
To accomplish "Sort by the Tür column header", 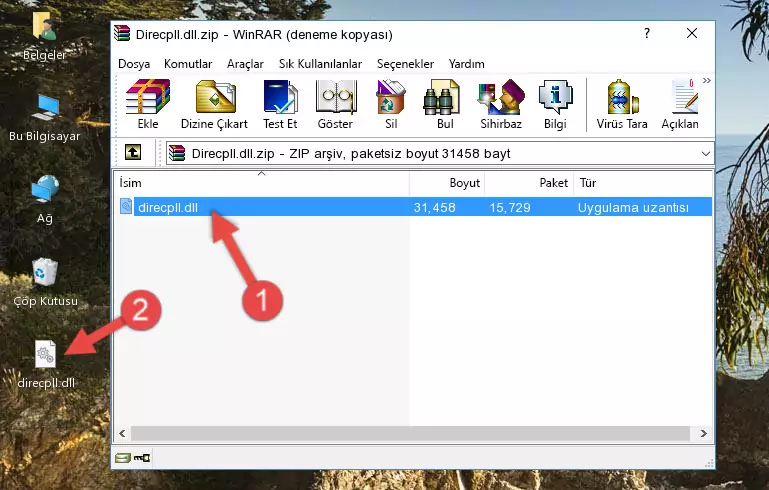I will click(x=642, y=183).
